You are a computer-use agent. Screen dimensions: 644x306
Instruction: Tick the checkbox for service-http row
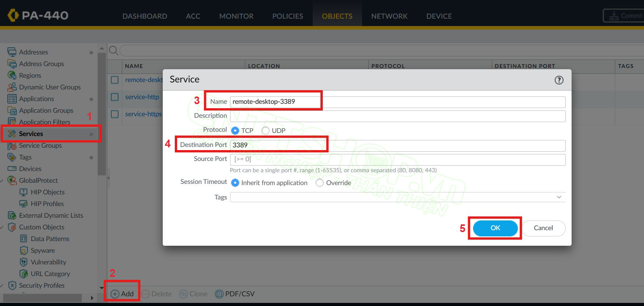[x=115, y=97]
